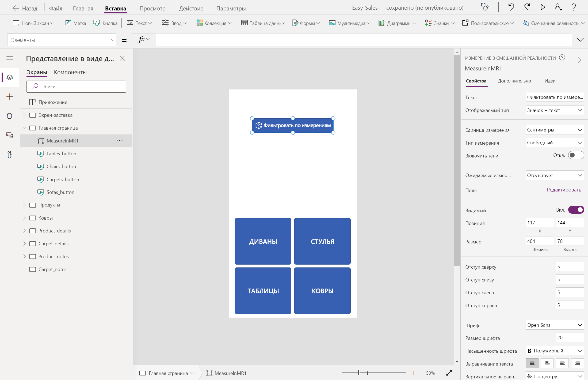This screenshot has height=380, width=588.
Task: Switch to the Компоненты tab
Action: click(x=70, y=72)
